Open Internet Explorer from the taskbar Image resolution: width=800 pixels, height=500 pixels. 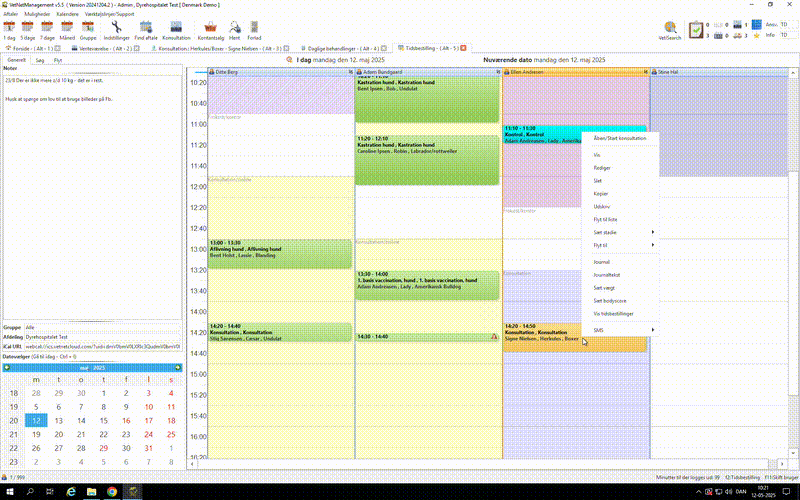click(x=71, y=491)
